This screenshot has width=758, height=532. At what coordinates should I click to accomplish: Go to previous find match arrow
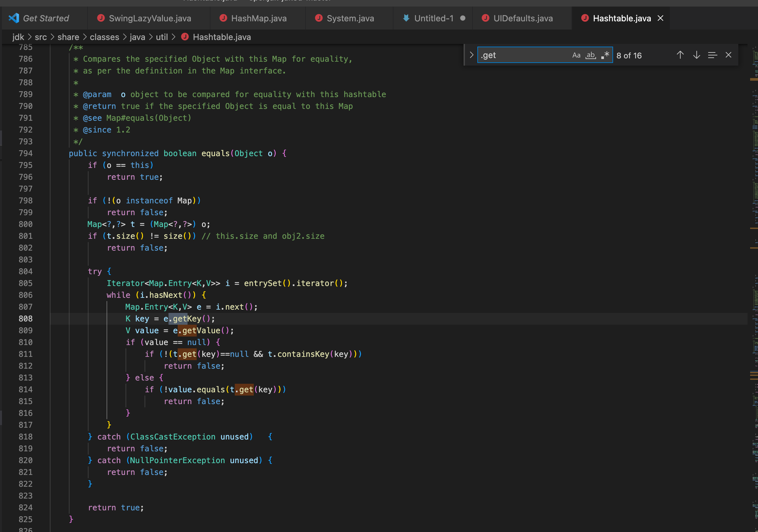pyautogui.click(x=680, y=55)
